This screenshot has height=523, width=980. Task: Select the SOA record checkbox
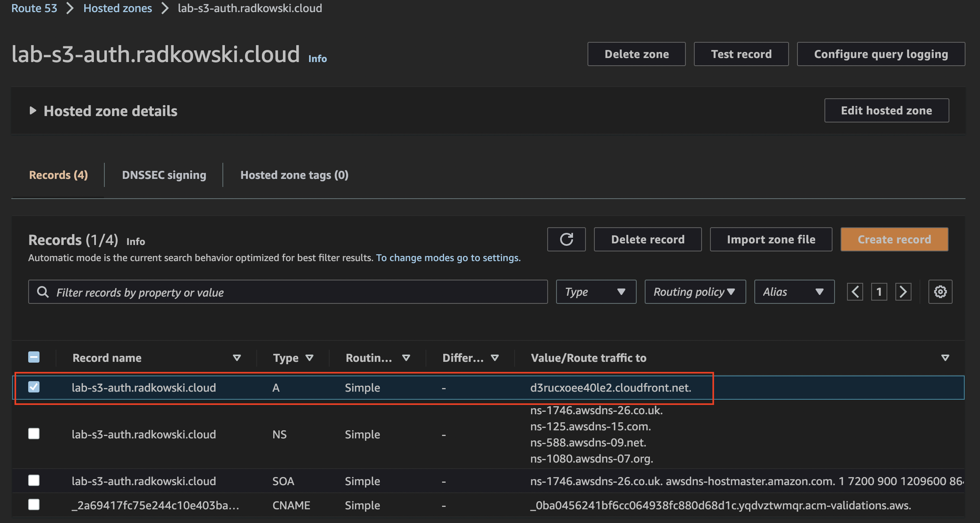[34, 480]
